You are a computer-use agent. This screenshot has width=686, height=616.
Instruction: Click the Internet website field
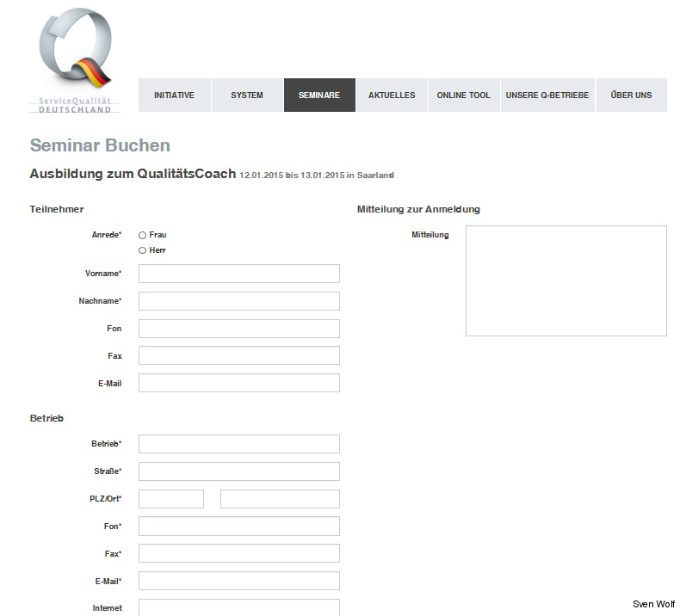238,607
